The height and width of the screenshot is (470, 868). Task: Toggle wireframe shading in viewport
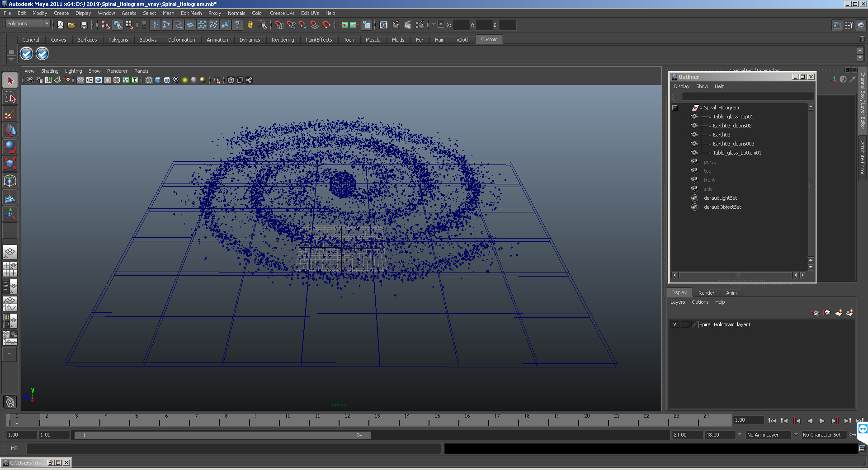coord(149,80)
